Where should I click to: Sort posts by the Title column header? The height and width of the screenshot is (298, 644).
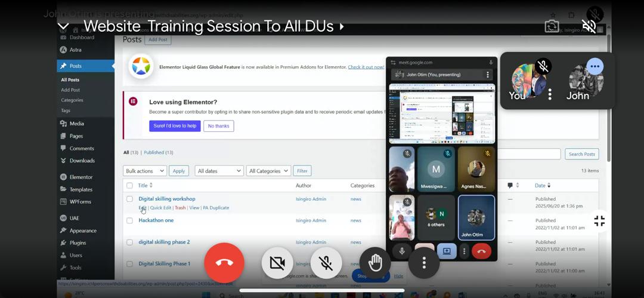(145, 186)
